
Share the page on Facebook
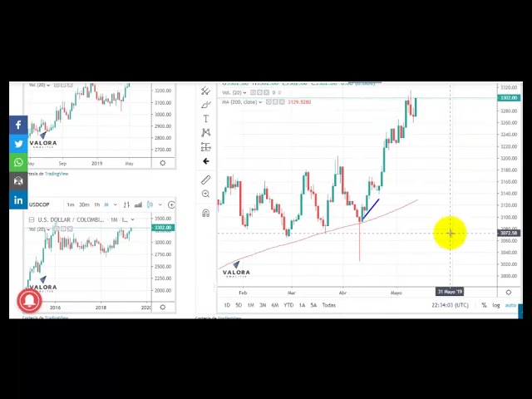click(x=18, y=125)
